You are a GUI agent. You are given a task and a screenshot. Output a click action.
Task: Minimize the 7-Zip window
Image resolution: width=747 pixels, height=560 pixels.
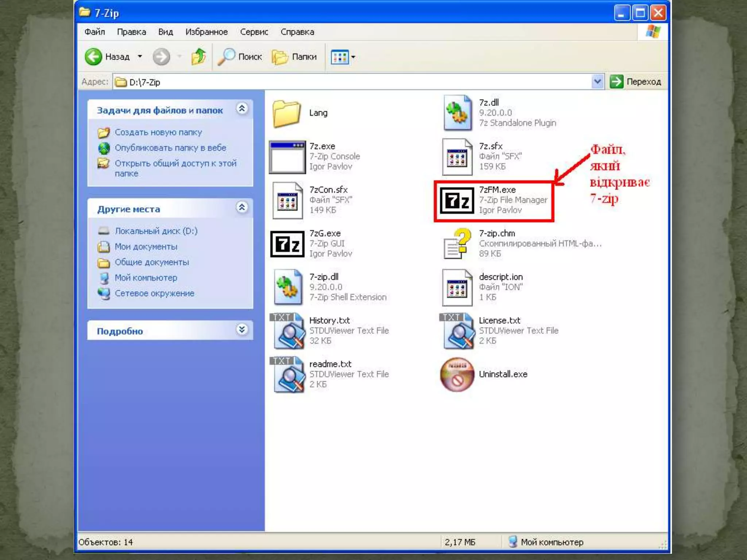point(622,13)
